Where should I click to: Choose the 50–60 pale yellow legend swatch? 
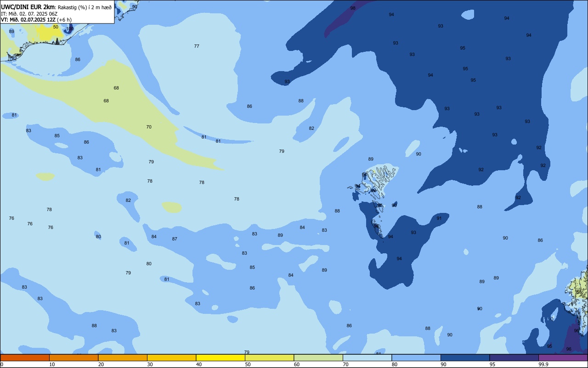pos(269,357)
